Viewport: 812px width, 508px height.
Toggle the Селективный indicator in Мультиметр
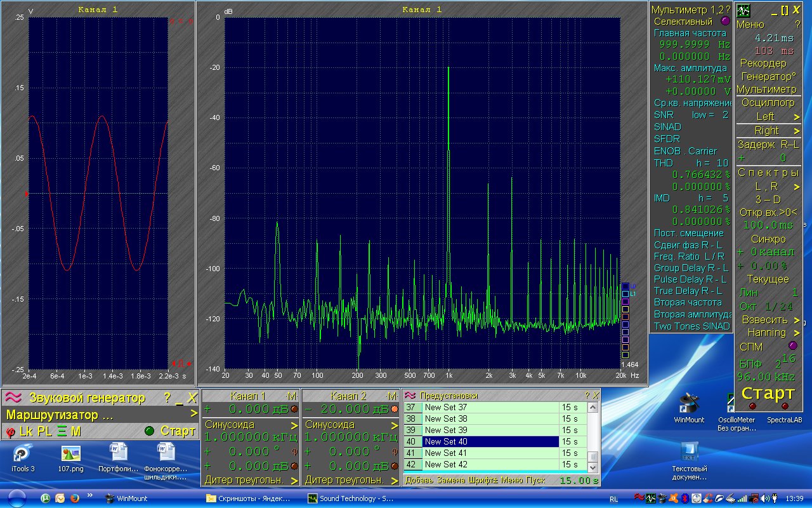[x=726, y=21]
